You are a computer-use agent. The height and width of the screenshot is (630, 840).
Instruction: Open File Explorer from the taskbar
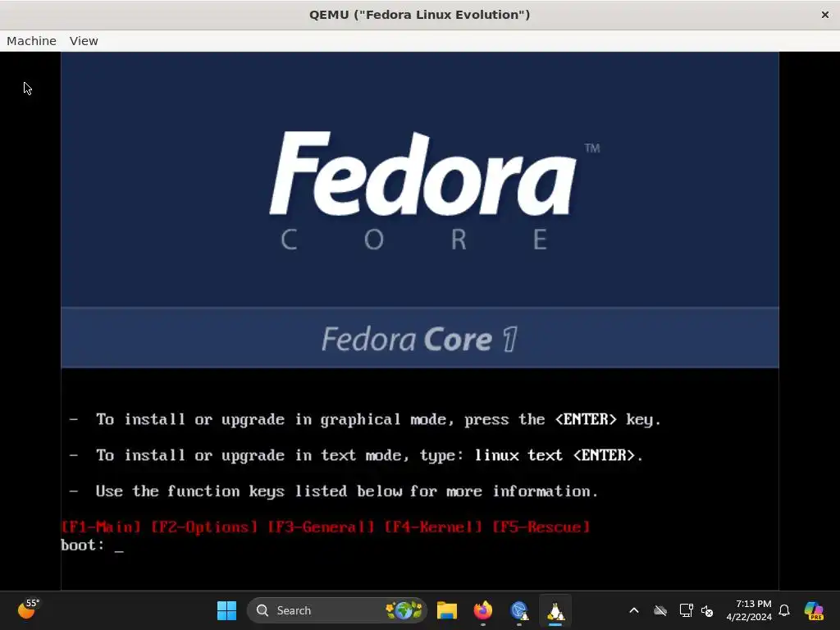[x=447, y=610]
